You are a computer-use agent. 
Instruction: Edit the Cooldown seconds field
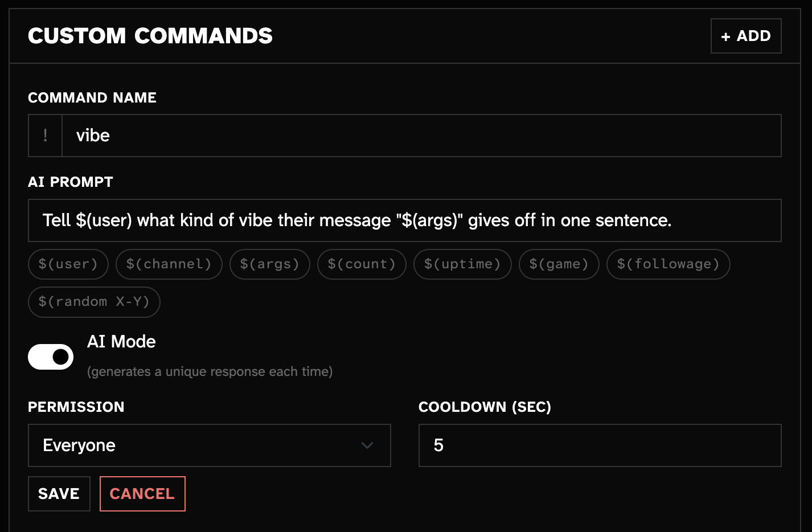[599, 445]
